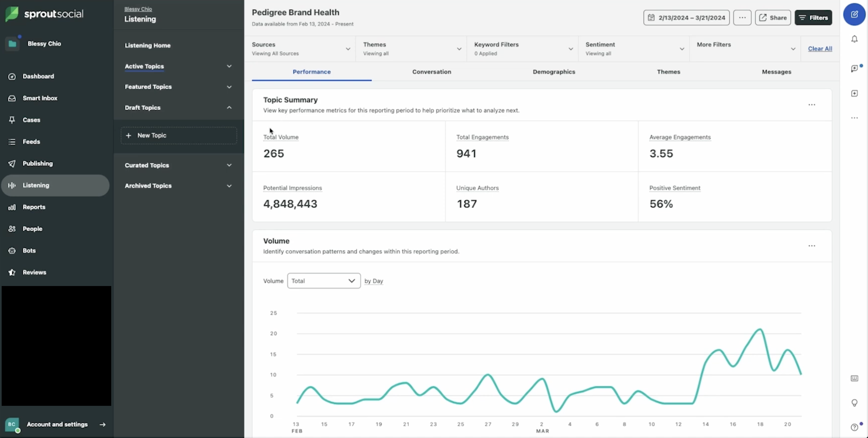The width and height of the screenshot is (868, 438).
Task: Click the Reviews star icon
Action: click(12, 272)
